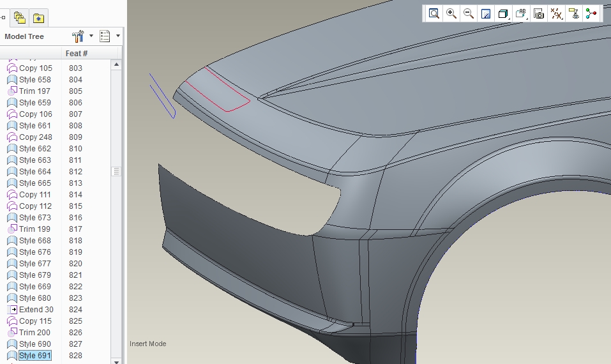Image resolution: width=611 pixels, height=364 pixels.
Task: Select Style 664 feature
Action: (x=35, y=172)
